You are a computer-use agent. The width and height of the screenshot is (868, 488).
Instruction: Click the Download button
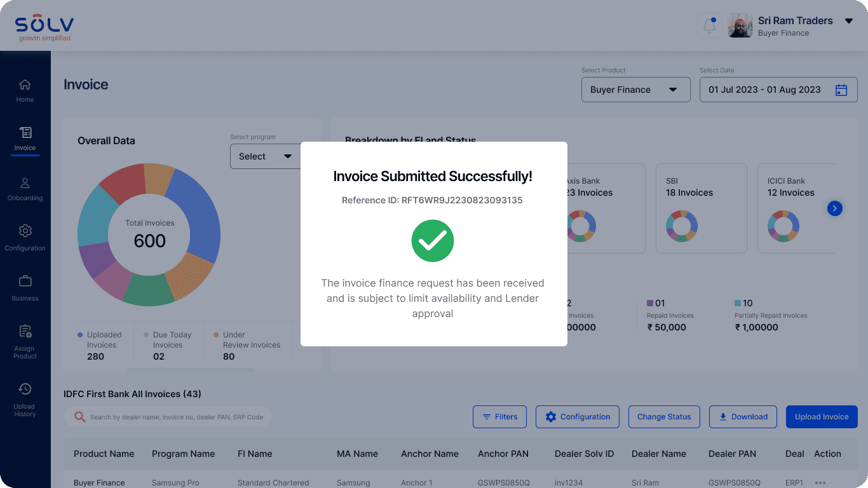(743, 417)
